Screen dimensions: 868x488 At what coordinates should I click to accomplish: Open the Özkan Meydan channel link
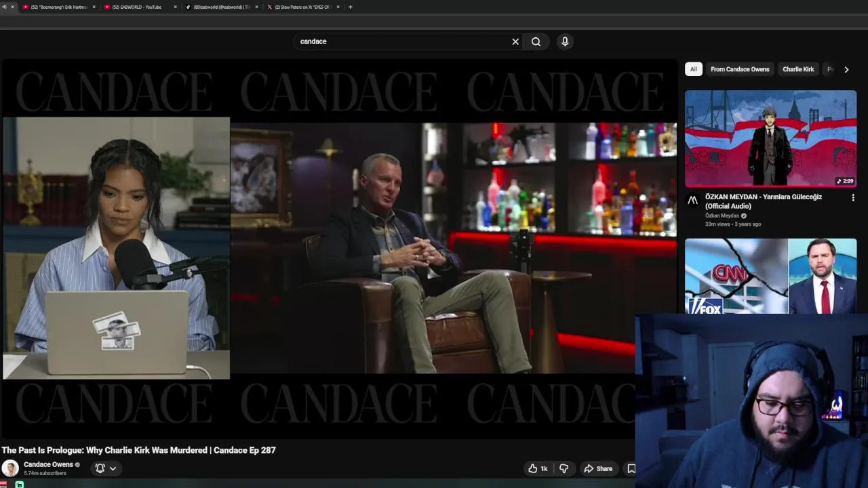722,216
